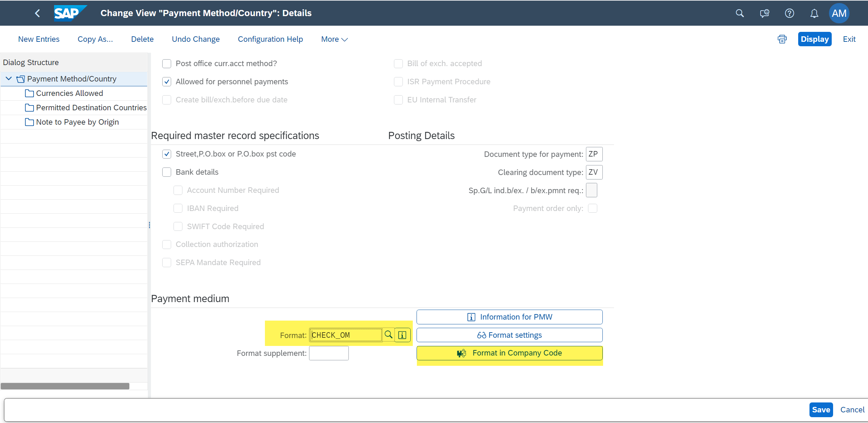Viewport: 868px width, 423px height.
Task: Expand the More menu
Action: click(334, 39)
